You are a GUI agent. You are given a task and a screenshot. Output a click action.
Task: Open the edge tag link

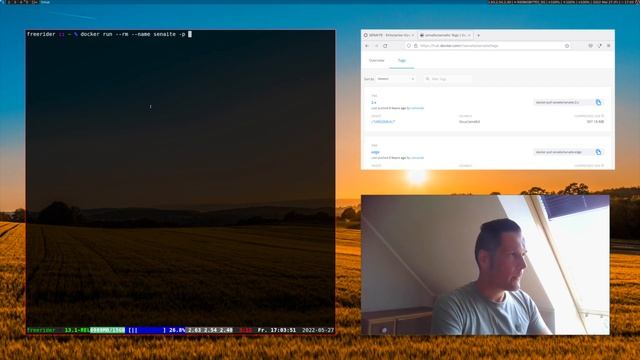(x=375, y=152)
